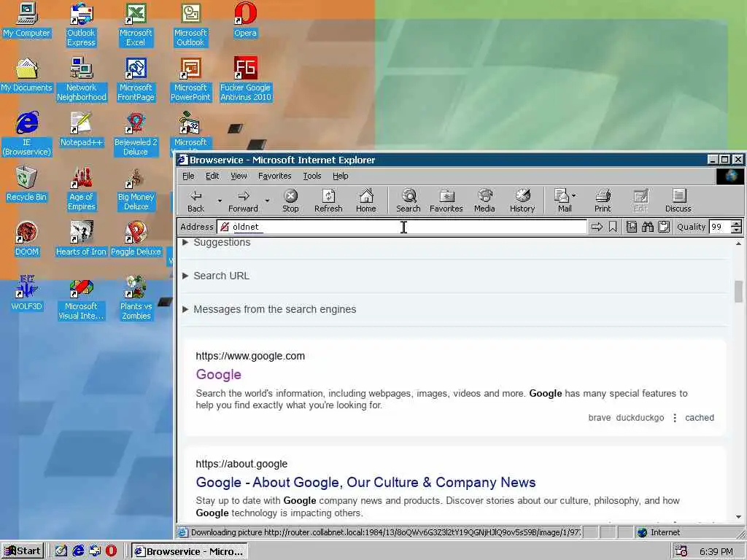Select Peggle Deluxe desktop icon

point(136,239)
